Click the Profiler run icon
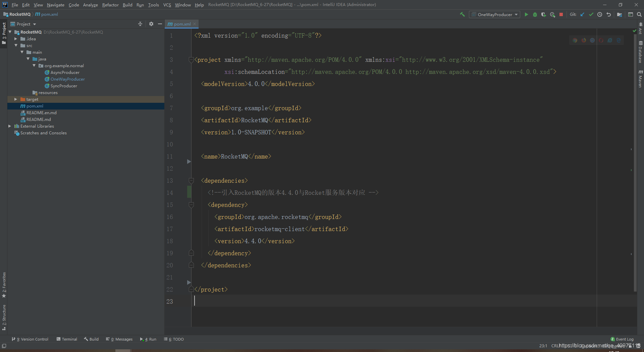Screen dimensions: 644x352 pyautogui.click(x=552, y=14)
